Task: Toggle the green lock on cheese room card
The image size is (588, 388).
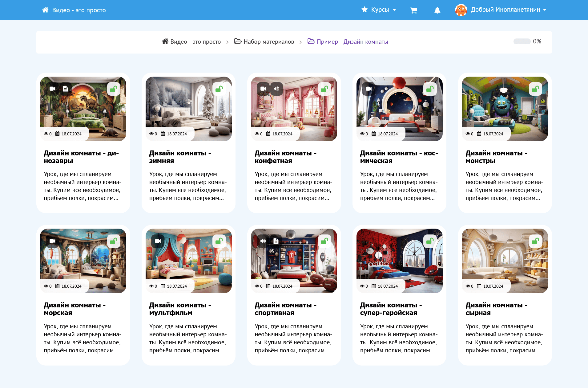Action: click(x=535, y=241)
